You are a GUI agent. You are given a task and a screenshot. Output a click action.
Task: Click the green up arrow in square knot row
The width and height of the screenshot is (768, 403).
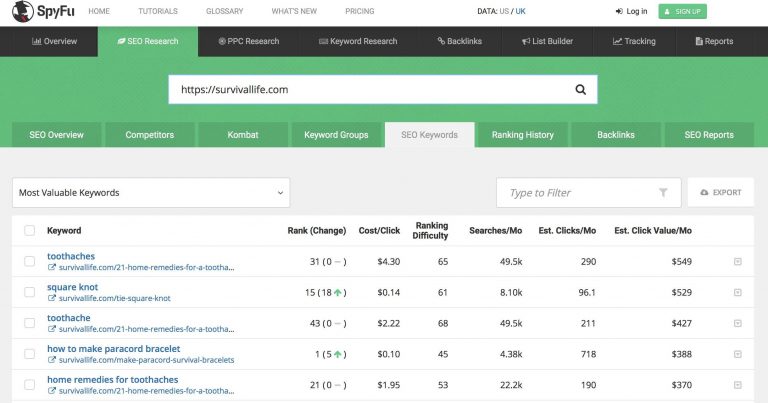(337, 292)
